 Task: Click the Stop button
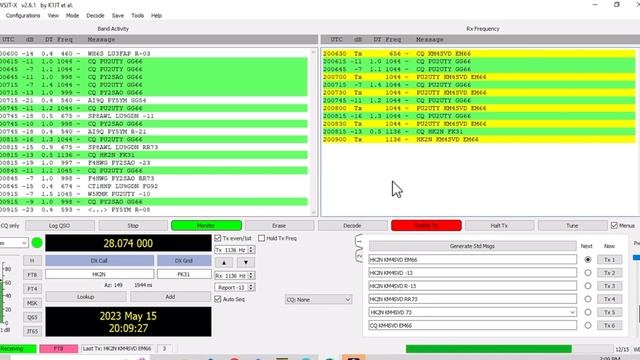[133, 225]
